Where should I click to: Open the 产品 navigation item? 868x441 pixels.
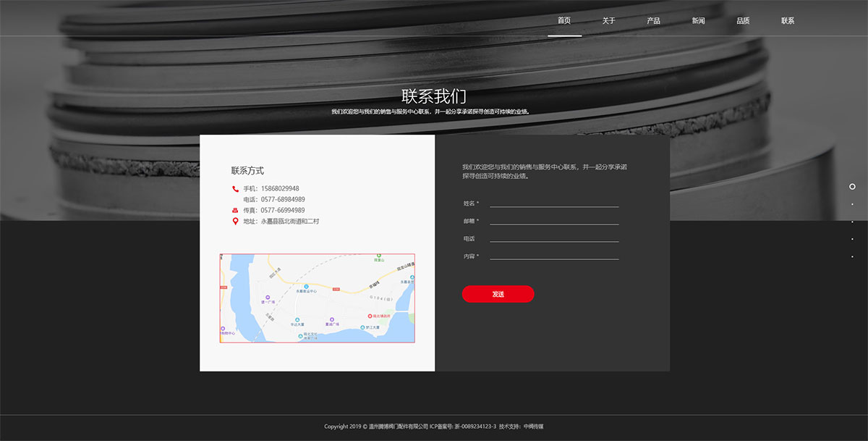tap(653, 20)
